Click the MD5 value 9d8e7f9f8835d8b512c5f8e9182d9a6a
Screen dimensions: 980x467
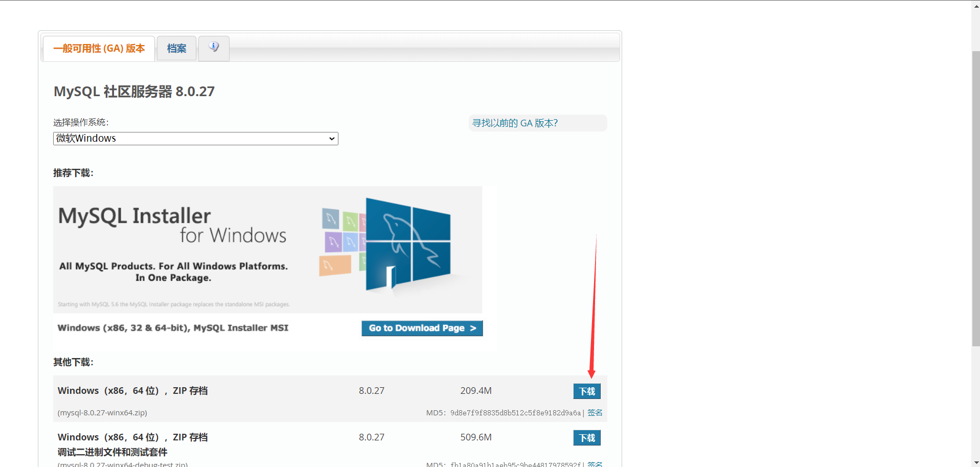(x=515, y=413)
